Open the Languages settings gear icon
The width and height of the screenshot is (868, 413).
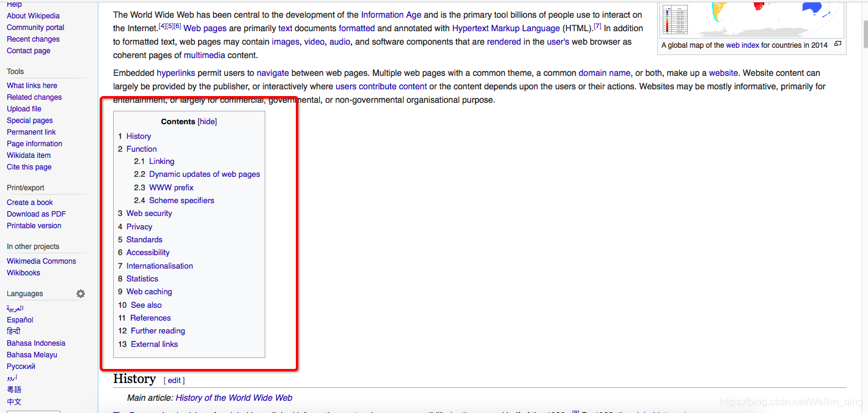point(81,294)
